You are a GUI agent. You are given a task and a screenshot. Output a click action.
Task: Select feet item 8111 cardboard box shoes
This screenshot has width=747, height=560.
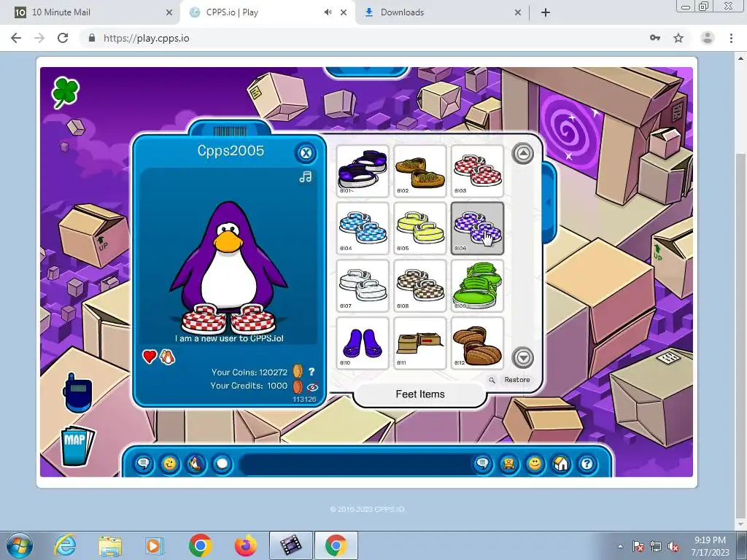(419, 343)
